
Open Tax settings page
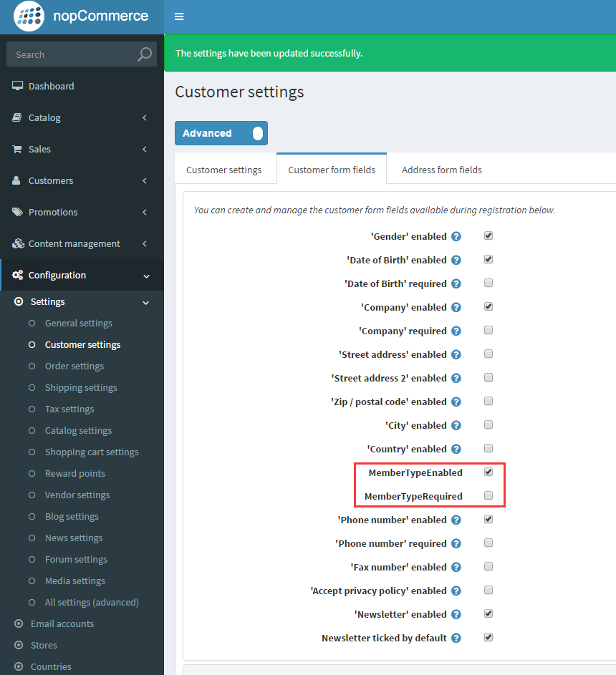(69, 409)
